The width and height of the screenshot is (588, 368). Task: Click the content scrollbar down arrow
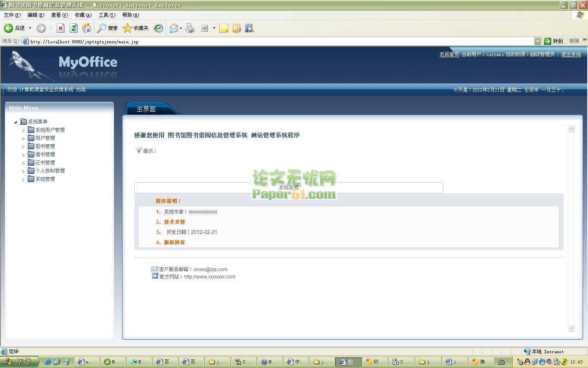point(571,328)
